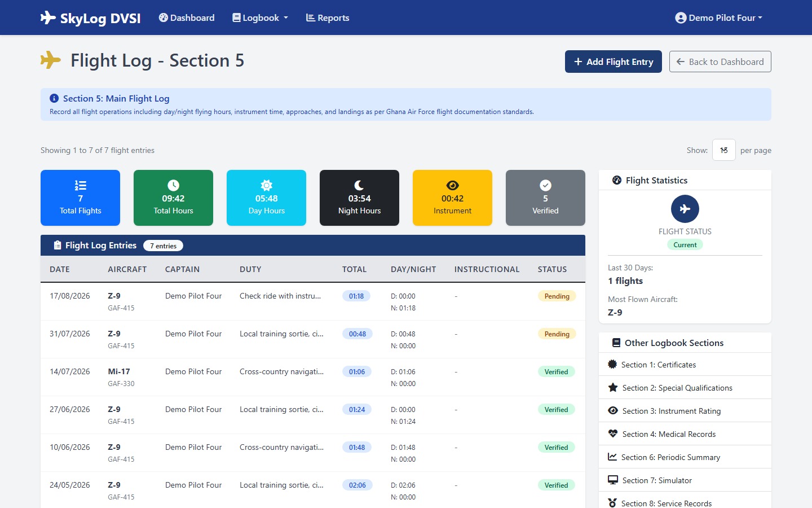Click the SkyLog DVSI airplane logo icon

pos(48,18)
